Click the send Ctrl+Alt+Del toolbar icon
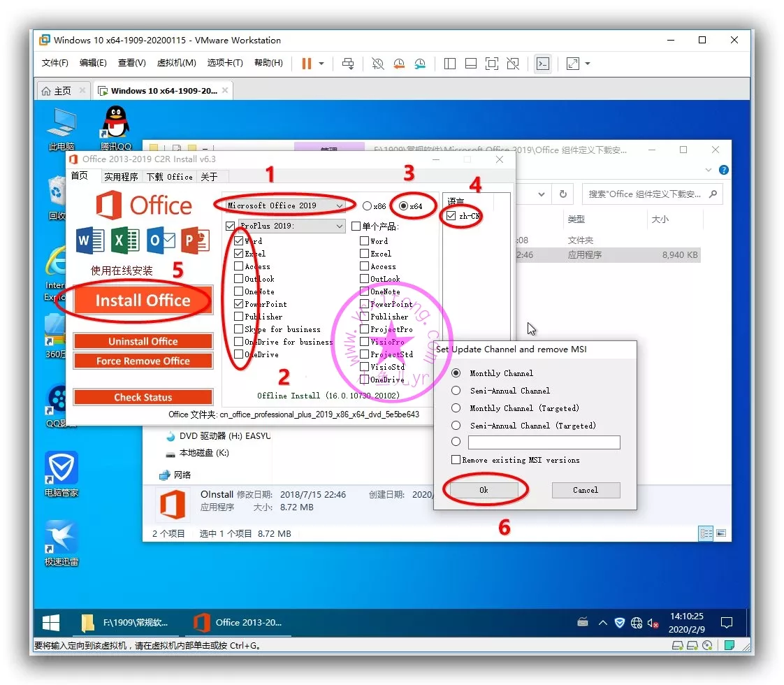784x685 pixels. [348, 64]
